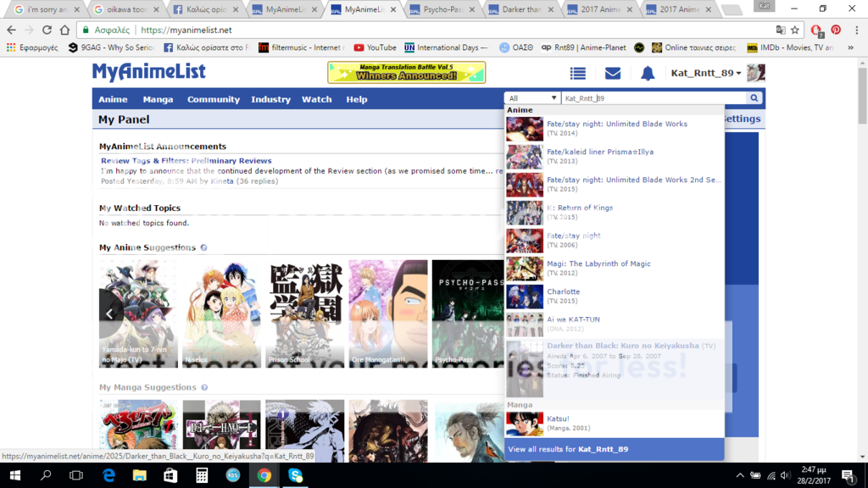Click the help icon beside My Anime Suggestions
Viewport: 868px width, 488px height.
pos(204,248)
